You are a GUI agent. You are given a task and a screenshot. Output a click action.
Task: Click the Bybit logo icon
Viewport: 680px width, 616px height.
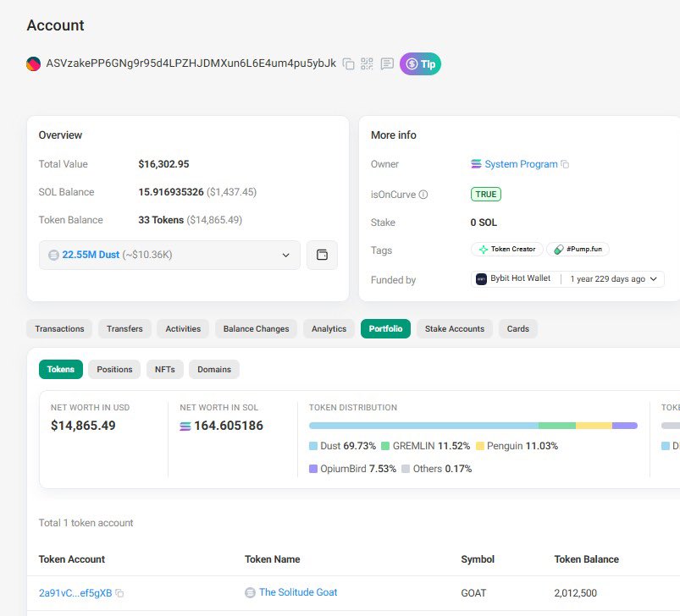coord(481,279)
